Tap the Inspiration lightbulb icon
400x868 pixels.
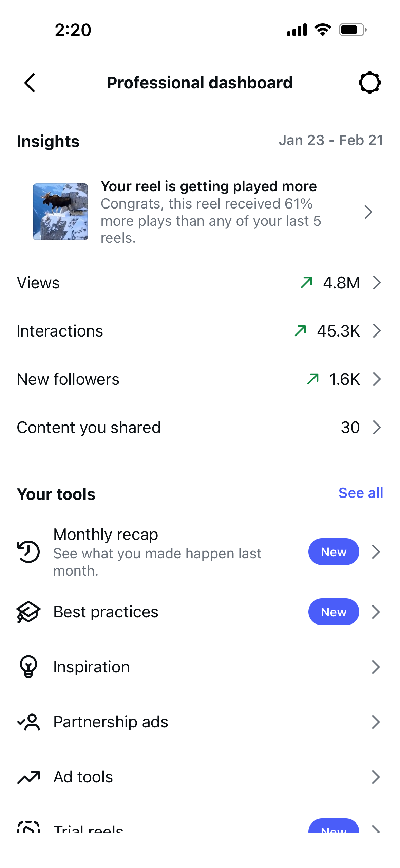(28, 666)
